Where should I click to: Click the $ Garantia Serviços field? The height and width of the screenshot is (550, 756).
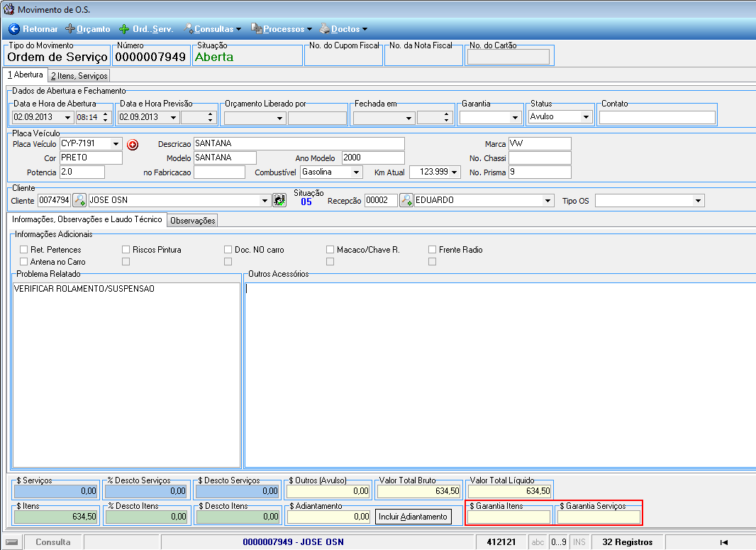point(599,517)
